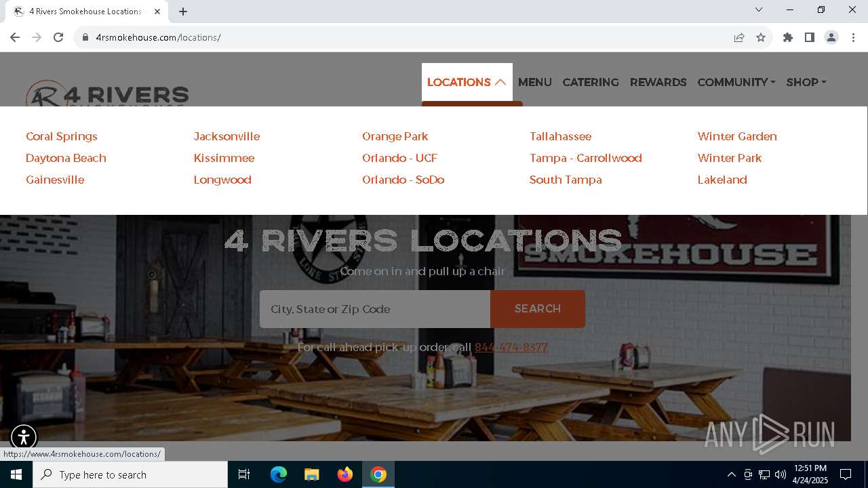
Task: Select Coral Springs location
Action: [62, 136]
